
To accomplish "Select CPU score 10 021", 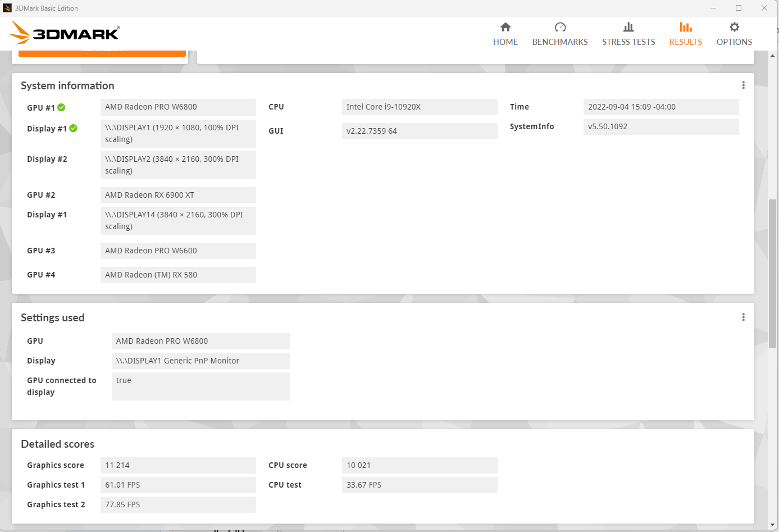I will (420, 465).
